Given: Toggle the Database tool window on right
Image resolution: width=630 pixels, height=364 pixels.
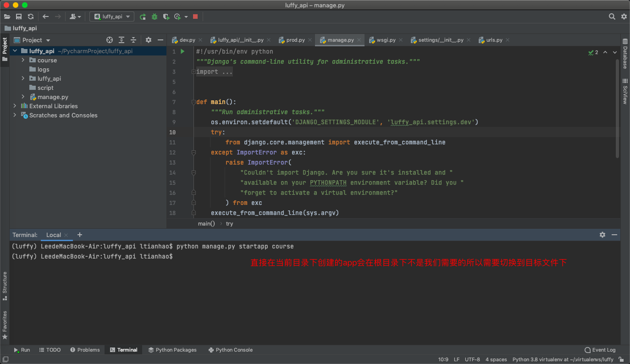Looking at the screenshot, I should (x=624, y=54).
